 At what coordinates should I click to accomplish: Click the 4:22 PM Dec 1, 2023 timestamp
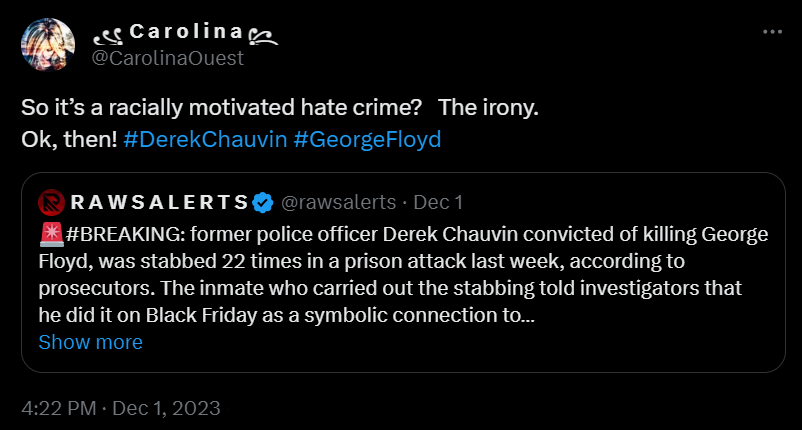pos(121,408)
